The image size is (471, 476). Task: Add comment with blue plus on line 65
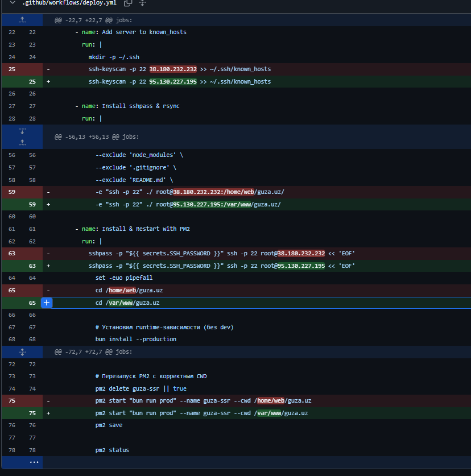tap(47, 303)
